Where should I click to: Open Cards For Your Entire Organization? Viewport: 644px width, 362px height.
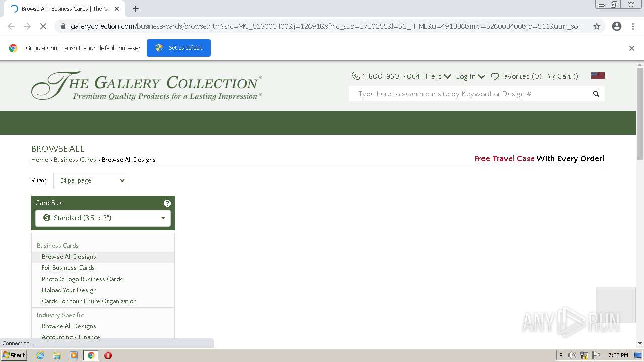(x=89, y=301)
